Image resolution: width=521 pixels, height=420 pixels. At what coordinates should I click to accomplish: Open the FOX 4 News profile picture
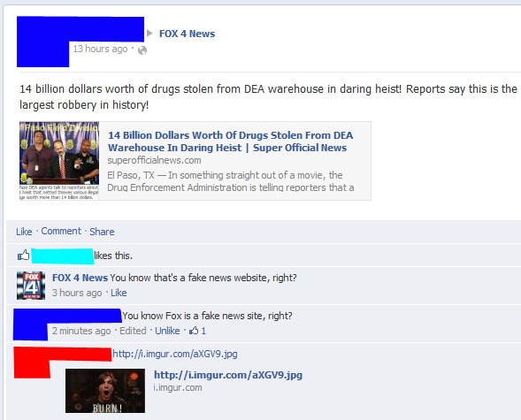31,286
